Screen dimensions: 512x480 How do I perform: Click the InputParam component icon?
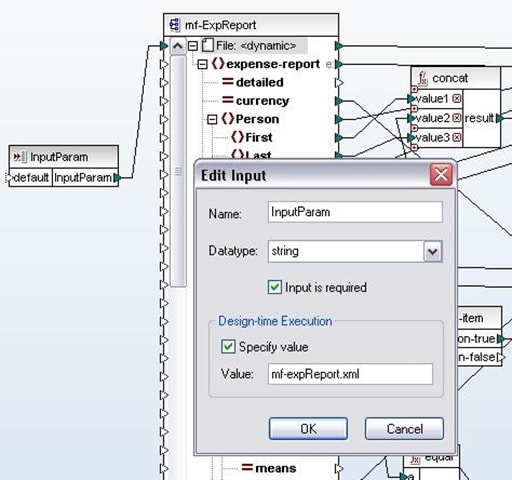point(20,157)
